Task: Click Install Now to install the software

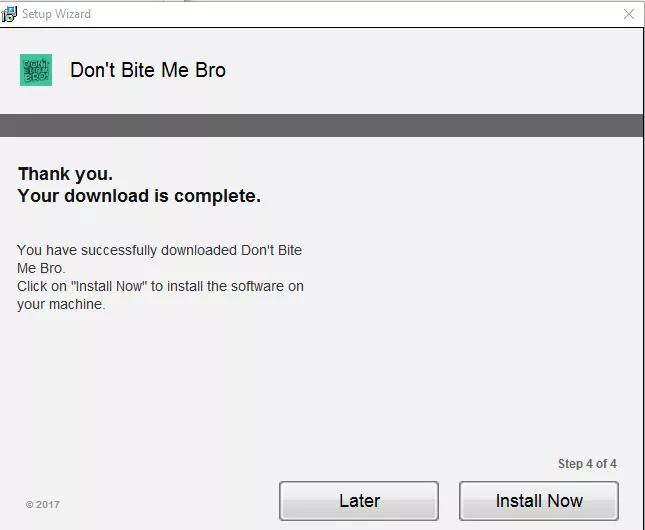Action: click(x=539, y=501)
